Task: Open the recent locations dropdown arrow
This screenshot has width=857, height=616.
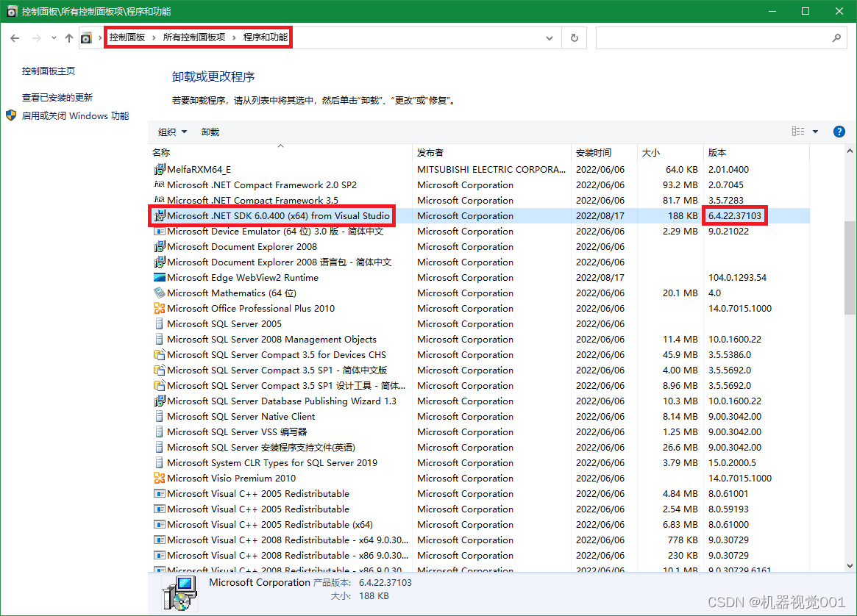Action: click(54, 37)
